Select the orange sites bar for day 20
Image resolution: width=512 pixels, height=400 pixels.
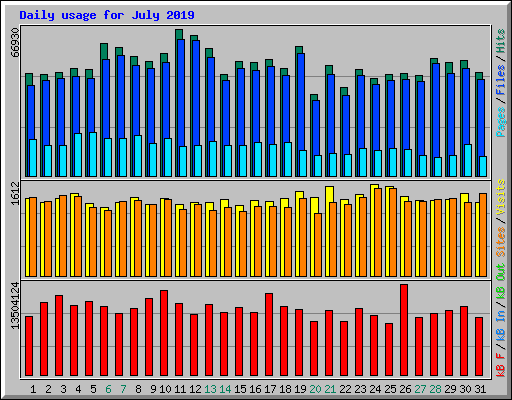(318, 245)
